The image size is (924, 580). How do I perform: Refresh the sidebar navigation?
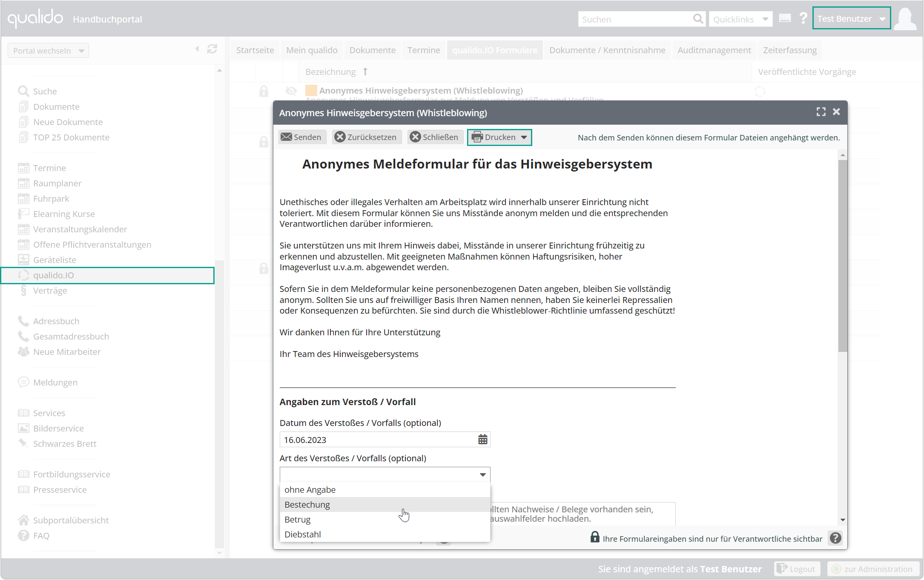212,49
